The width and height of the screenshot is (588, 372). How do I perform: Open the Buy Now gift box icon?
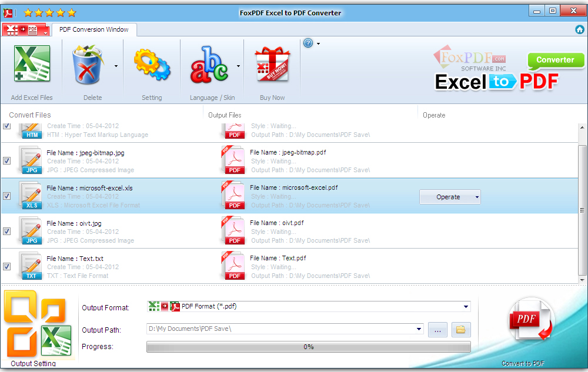[272, 65]
